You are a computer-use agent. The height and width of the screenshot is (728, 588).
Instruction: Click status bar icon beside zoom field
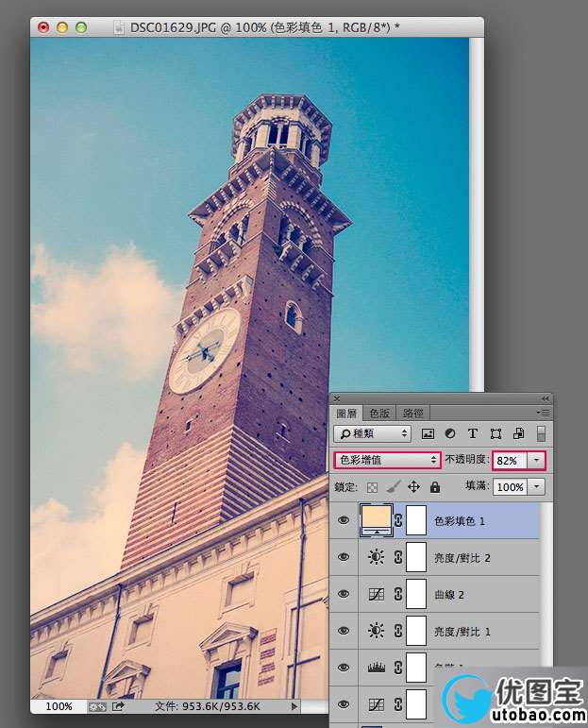coord(97,706)
